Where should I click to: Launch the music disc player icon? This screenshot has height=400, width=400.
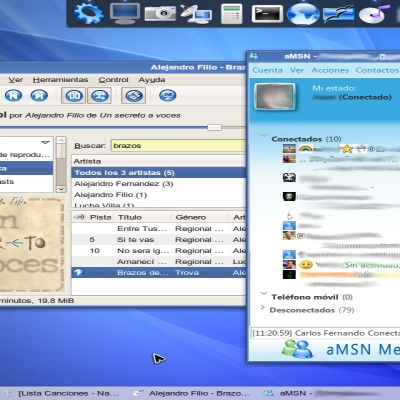point(375,14)
